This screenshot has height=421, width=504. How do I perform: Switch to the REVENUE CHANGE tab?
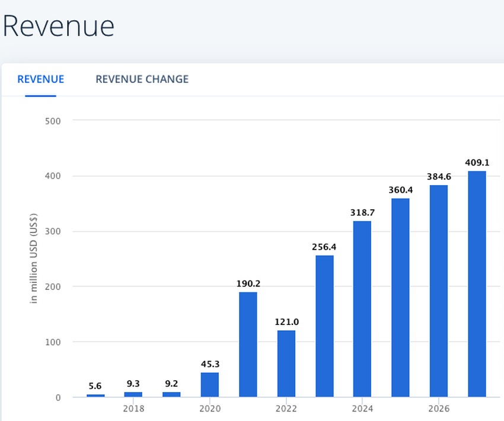point(142,79)
